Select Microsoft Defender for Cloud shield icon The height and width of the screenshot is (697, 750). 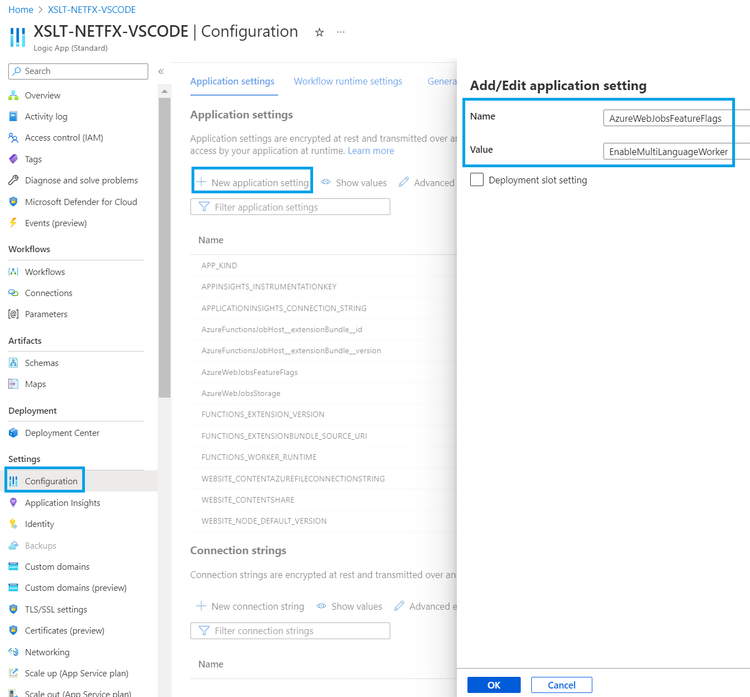pos(13,201)
